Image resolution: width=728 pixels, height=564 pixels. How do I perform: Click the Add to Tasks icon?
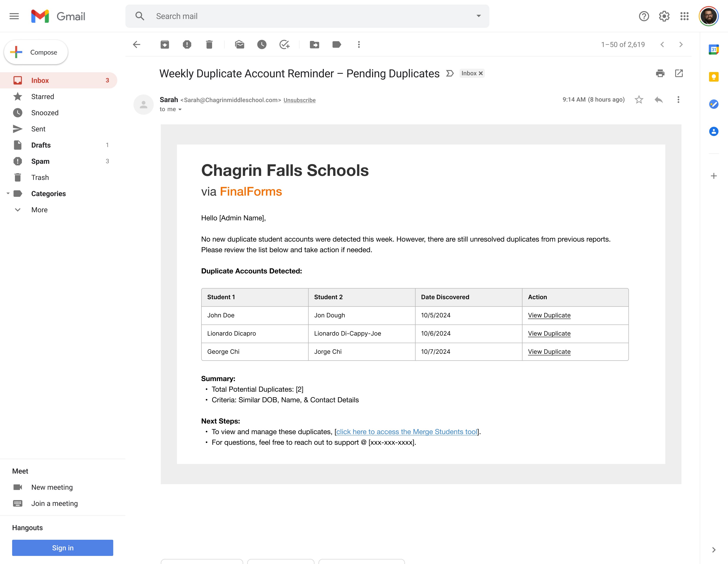284,44
